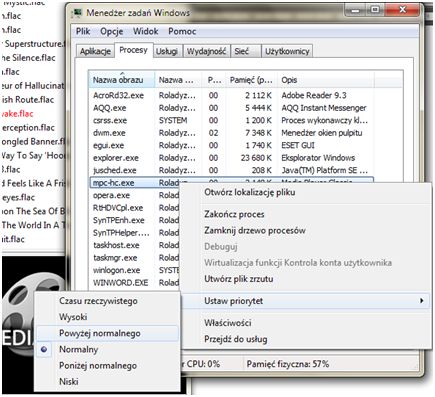
Task: Expand the Ustaw priorytet submenu
Action: coord(305,301)
